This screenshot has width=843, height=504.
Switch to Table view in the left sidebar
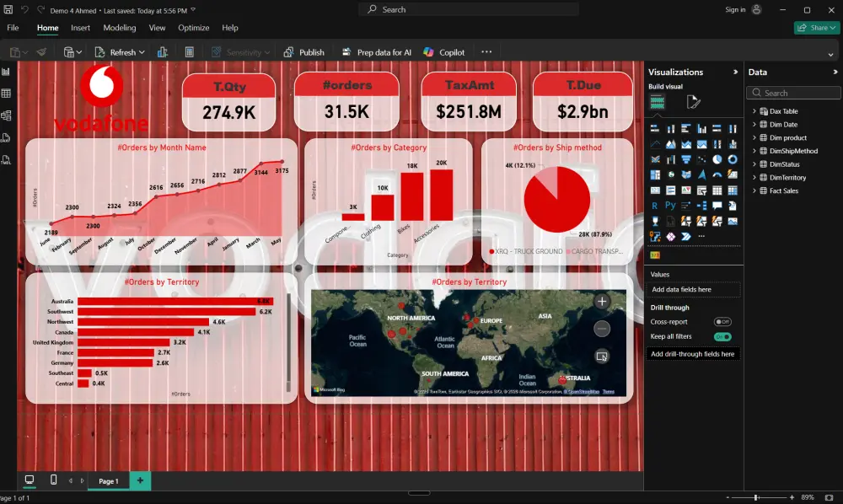click(7, 94)
